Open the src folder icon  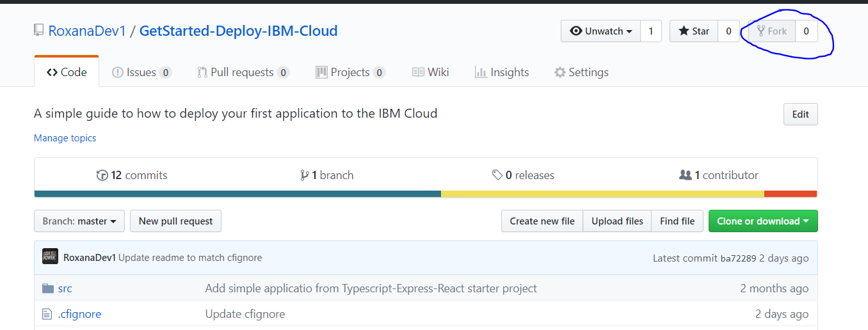pyautogui.click(x=47, y=288)
